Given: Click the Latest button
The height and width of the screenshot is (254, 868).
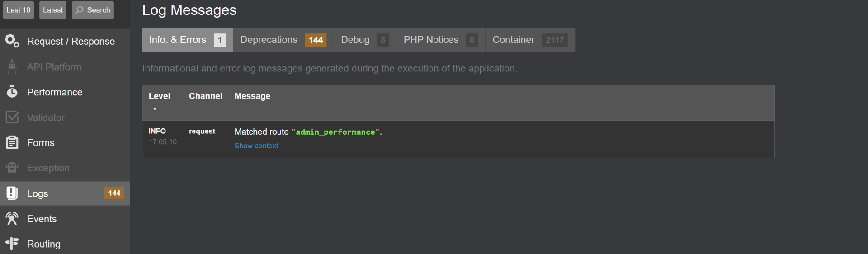Looking at the screenshot, I should [x=53, y=10].
